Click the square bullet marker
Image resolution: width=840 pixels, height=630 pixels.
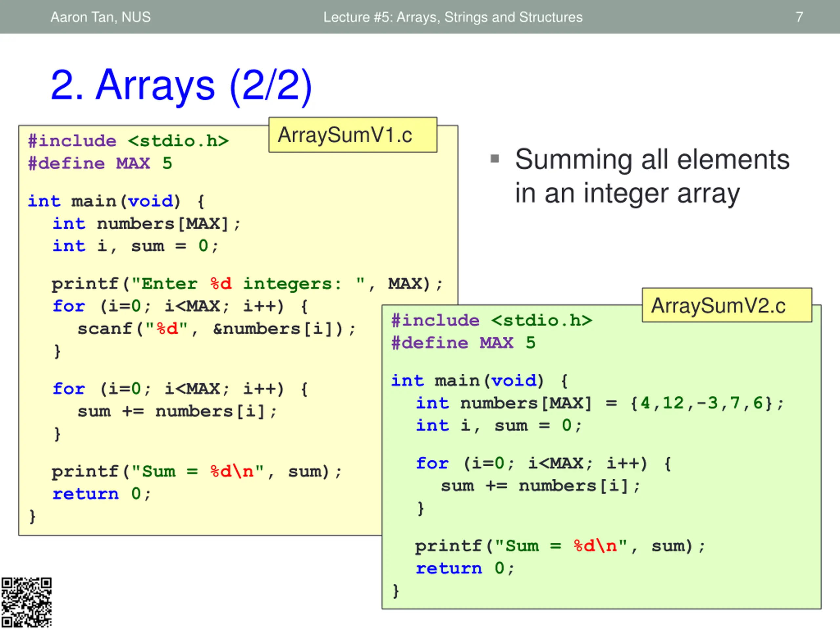click(495, 158)
